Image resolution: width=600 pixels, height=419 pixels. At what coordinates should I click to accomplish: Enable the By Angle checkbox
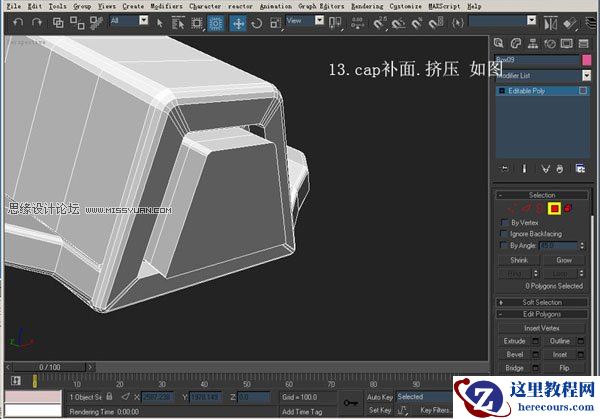pos(504,245)
